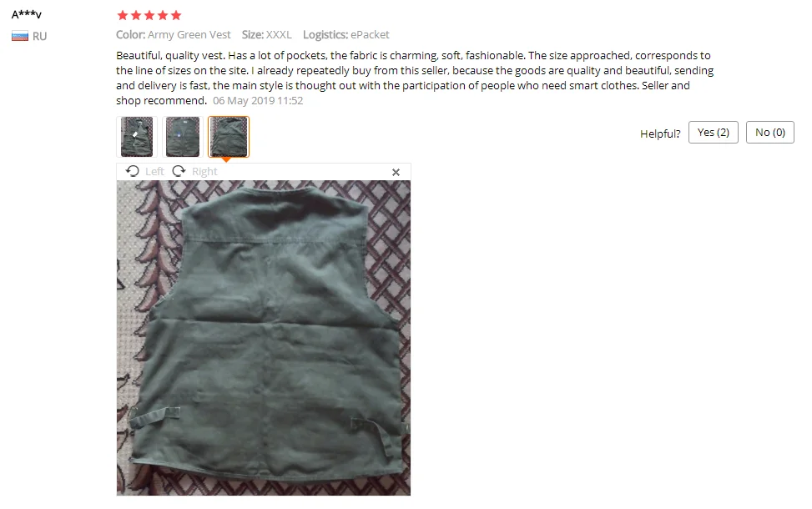Viewport: 812px width, 509px height.
Task: Click the rotate Left arrow icon
Action: 133,171
